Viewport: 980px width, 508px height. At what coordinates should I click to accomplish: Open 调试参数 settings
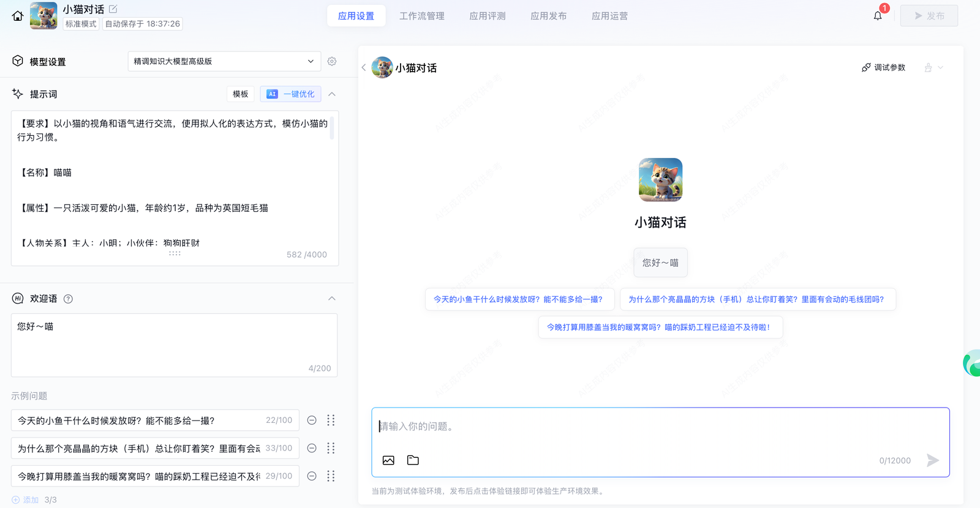point(883,67)
